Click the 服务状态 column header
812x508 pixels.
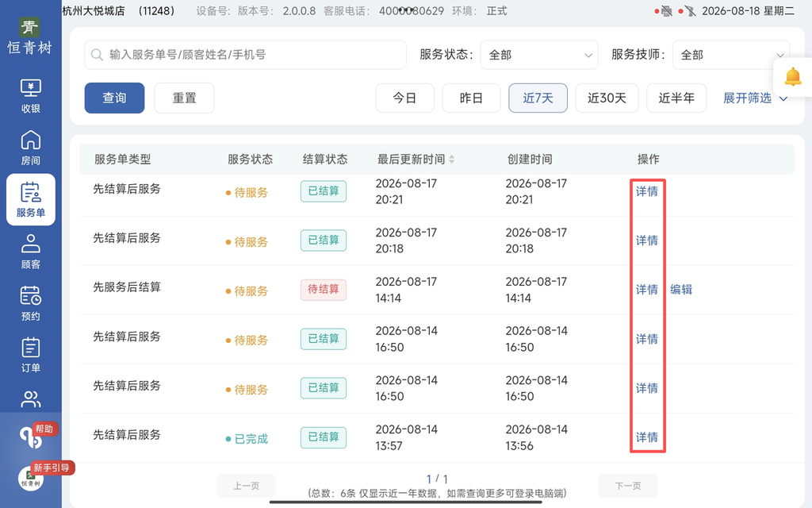pos(250,159)
